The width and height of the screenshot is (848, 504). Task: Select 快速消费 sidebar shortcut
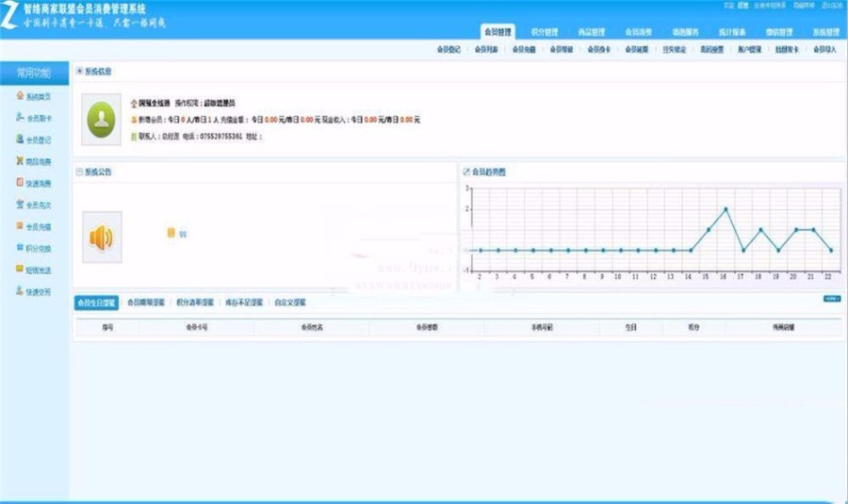[20, 183]
